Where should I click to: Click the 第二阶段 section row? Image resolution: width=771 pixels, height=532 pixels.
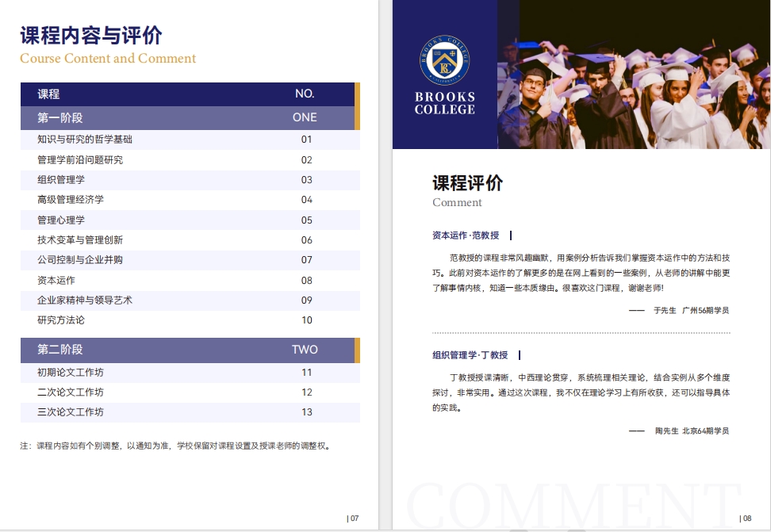[x=190, y=350]
